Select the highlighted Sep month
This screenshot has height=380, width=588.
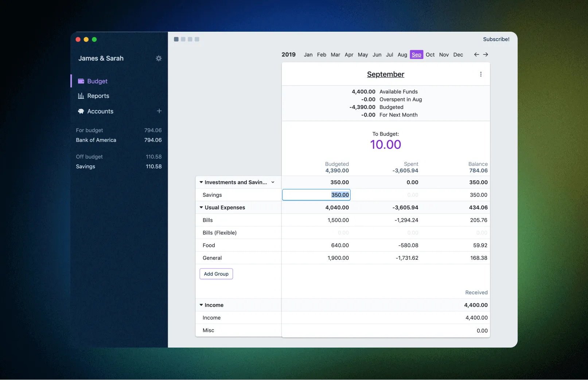click(x=416, y=55)
